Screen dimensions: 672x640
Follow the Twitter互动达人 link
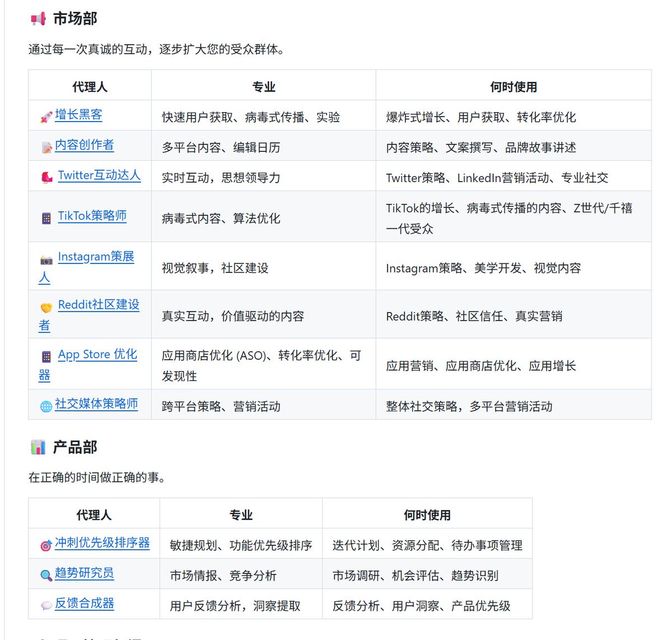(x=99, y=175)
